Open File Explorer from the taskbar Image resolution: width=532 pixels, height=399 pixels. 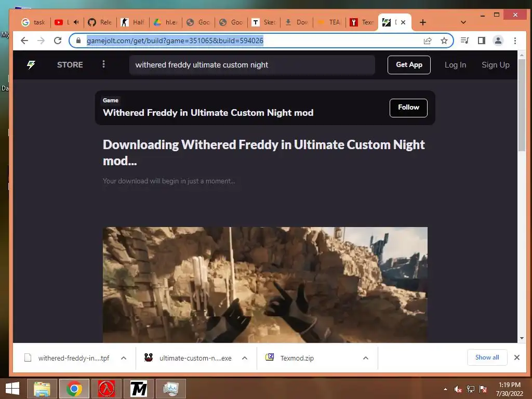(x=42, y=389)
